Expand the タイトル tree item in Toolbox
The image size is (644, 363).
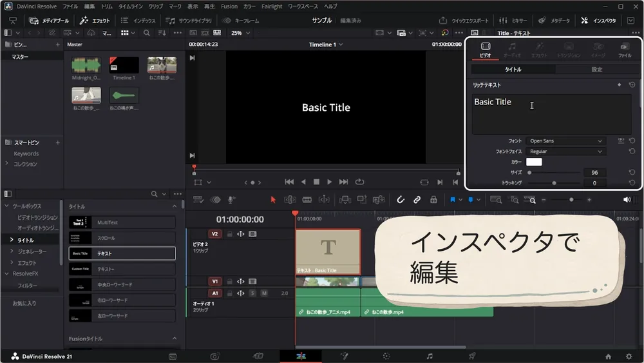click(12, 240)
